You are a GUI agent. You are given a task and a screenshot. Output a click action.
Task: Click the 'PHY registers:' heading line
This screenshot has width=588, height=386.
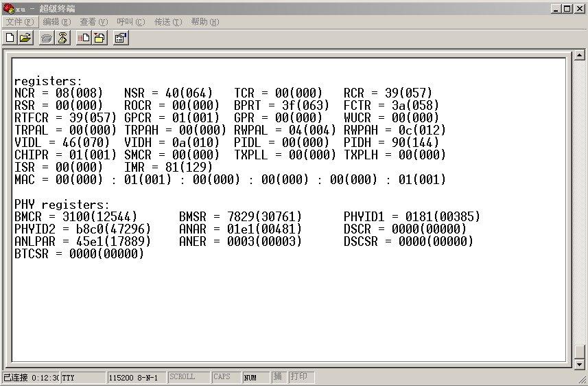[62, 205]
